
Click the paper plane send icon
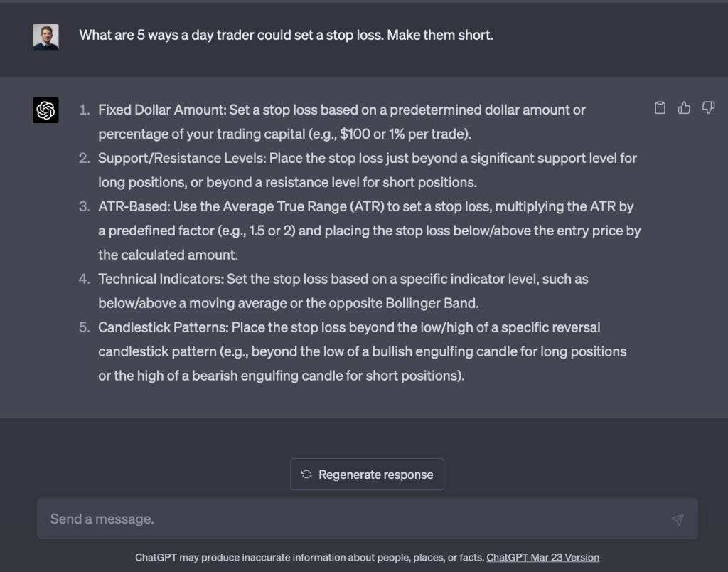tap(677, 519)
